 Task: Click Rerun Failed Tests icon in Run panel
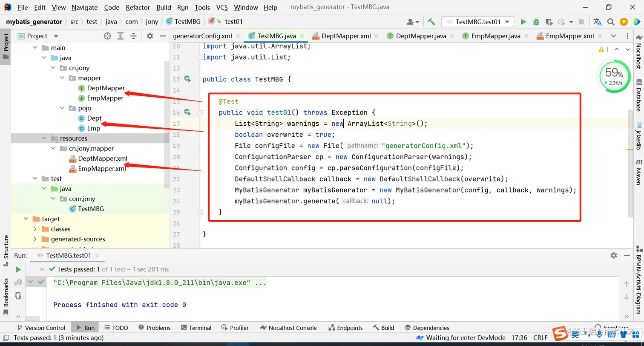click(x=18, y=283)
